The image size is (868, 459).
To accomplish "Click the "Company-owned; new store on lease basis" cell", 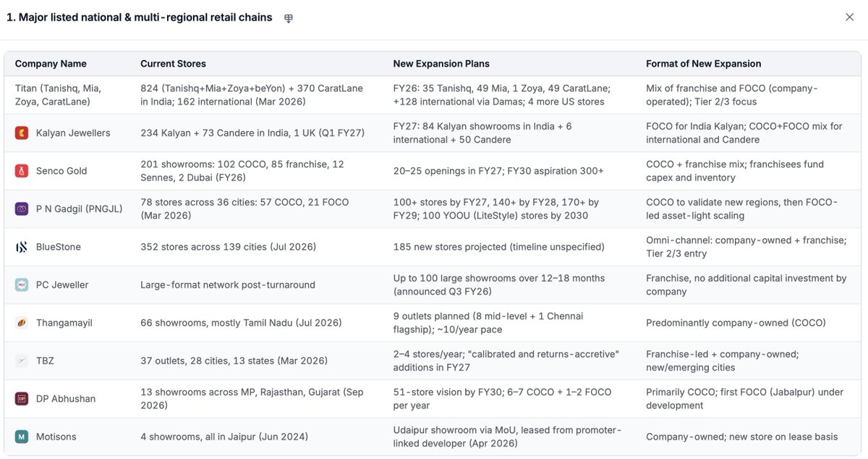I will point(742,437).
